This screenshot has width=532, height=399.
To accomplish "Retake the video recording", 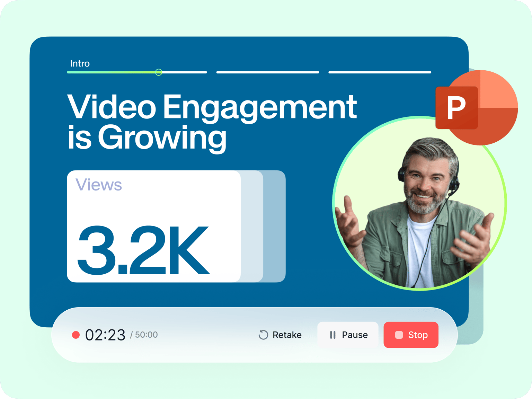I will (x=280, y=335).
